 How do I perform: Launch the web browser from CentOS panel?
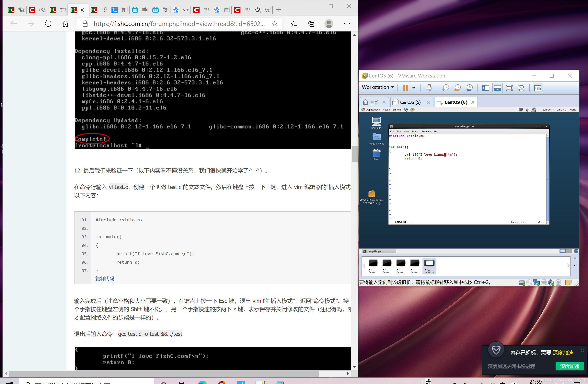click(x=406, y=110)
